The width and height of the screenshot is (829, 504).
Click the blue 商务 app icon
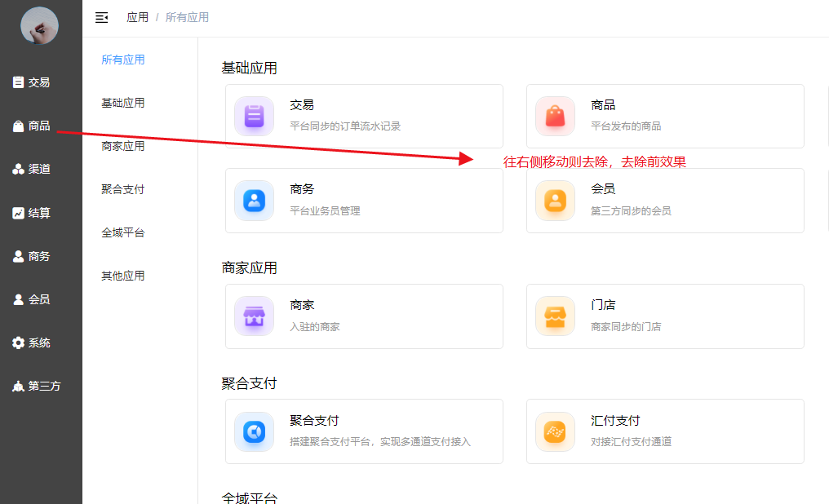click(x=254, y=200)
